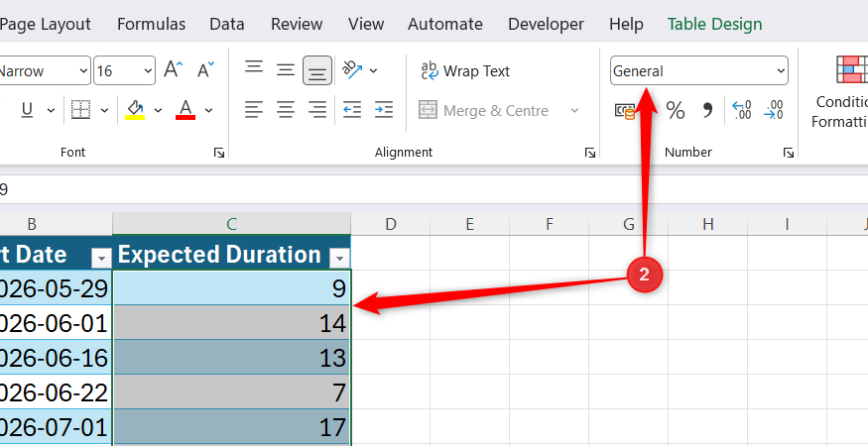Select the cell with value 13

pyautogui.click(x=231, y=358)
